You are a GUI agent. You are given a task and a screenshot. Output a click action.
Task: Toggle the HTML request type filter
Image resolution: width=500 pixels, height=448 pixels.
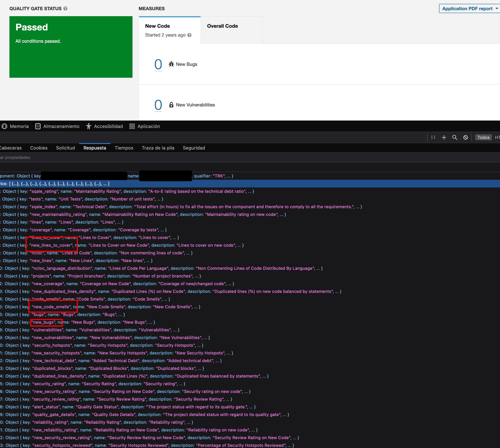pyautogui.click(x=497, y=137)
